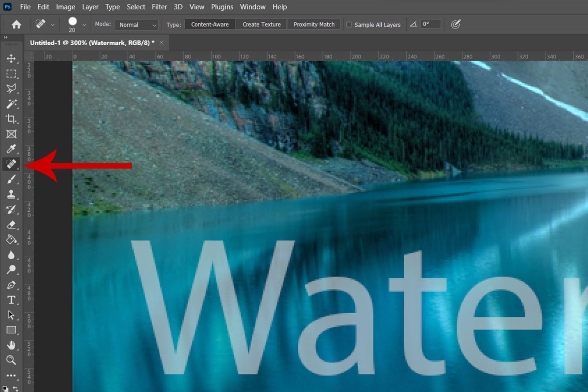Screen dimensions: 588x392
Task: Select the Zoom tool
Action: 11,360
